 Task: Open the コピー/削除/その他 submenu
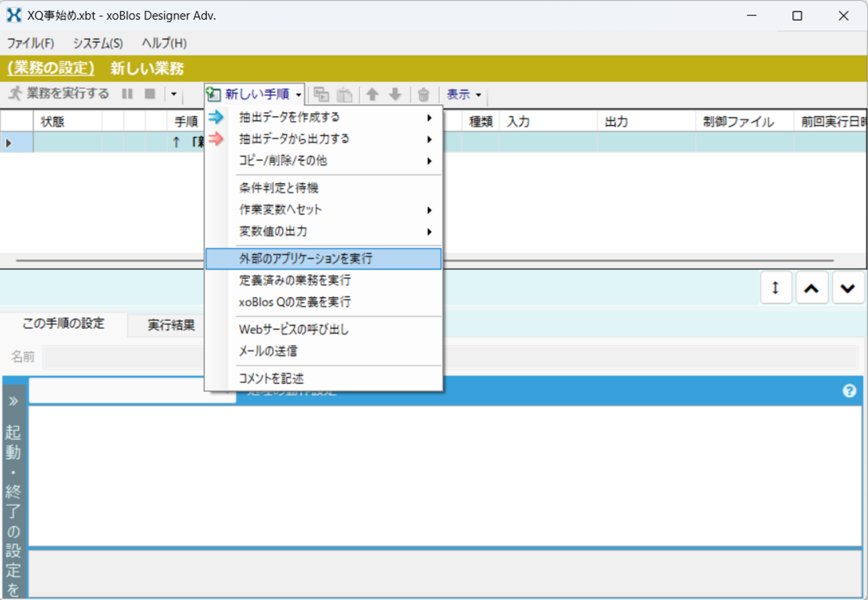pos(323,161)
